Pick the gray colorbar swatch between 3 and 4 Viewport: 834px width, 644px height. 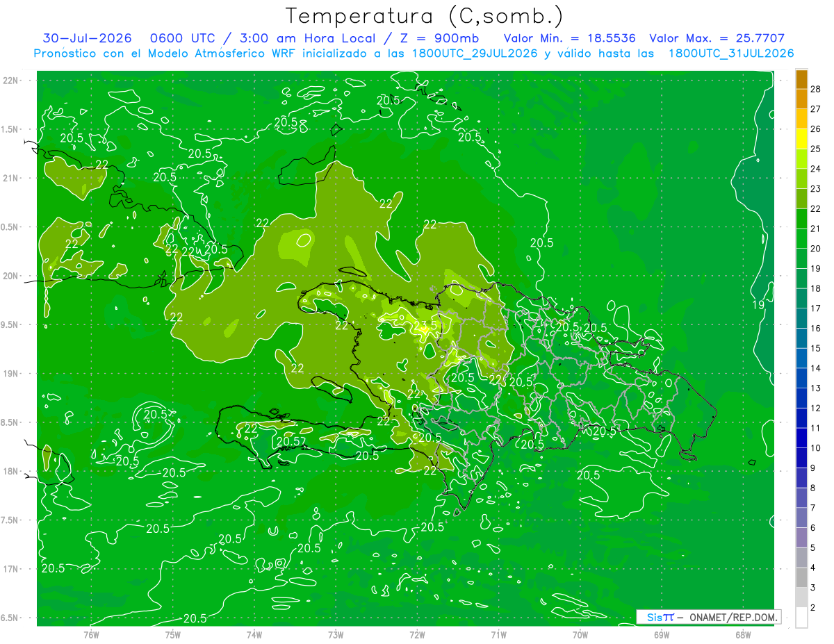tap(801, 578)
